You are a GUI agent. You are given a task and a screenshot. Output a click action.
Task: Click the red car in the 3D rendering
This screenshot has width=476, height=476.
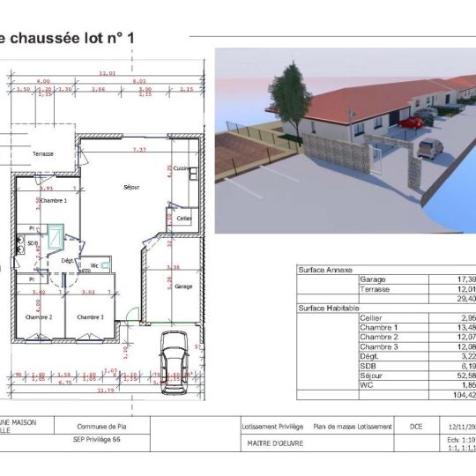[x=411, y=123]
